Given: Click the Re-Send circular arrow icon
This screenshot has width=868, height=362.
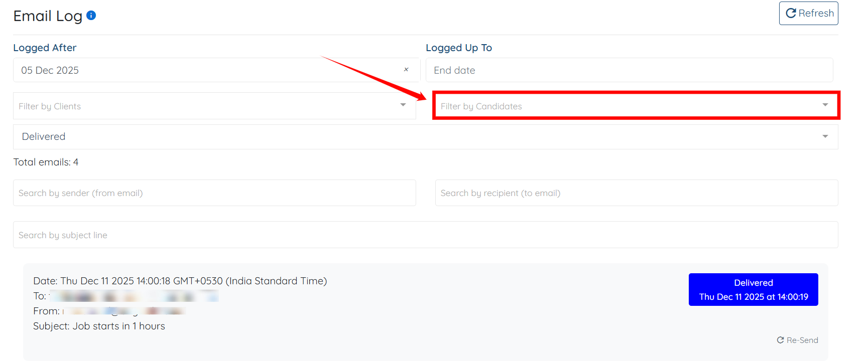Looking at the screenshot, I should coord(780,340).
